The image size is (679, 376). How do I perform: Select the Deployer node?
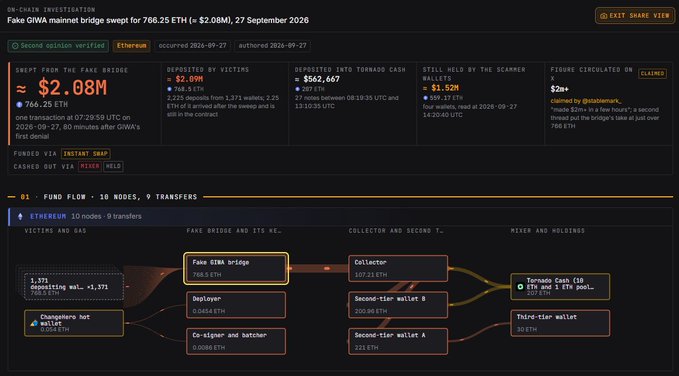pos(236,305)
